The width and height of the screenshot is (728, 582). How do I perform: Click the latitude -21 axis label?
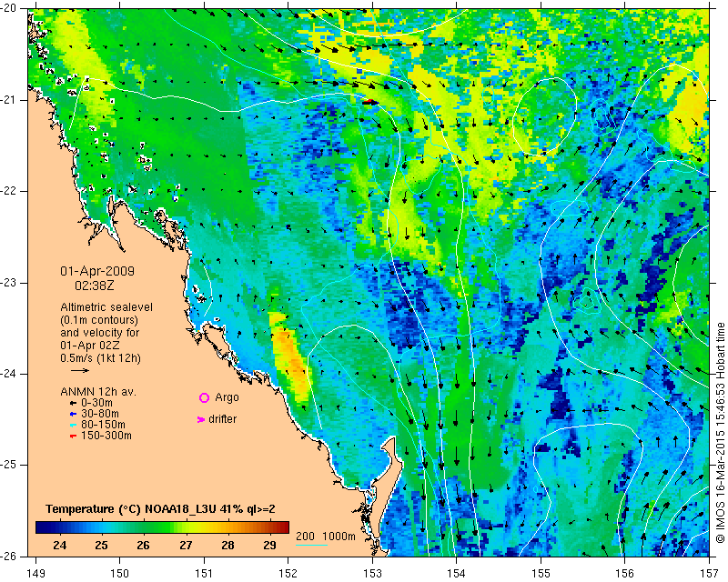(x=8, y=100)
